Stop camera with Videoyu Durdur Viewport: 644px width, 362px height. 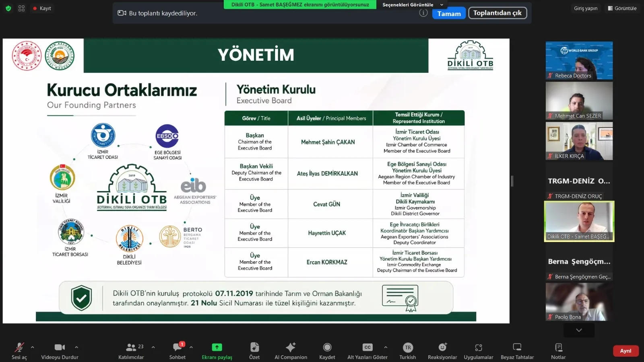click(60, 351)
